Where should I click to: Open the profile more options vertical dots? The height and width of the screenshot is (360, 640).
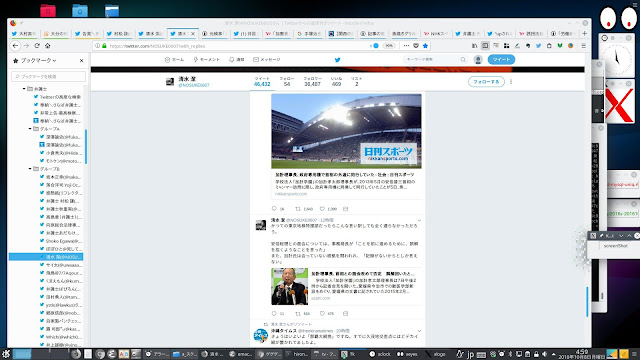coord(511,82)
